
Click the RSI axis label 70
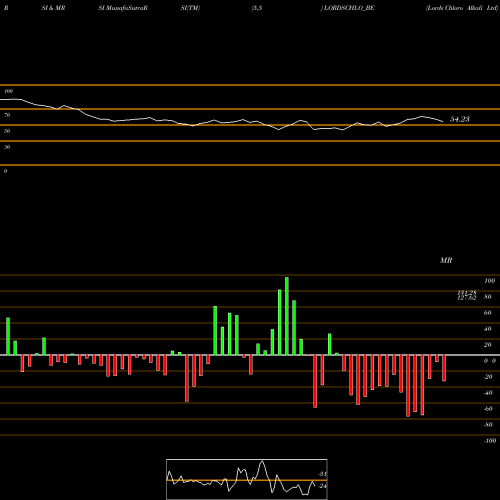[x=7, y=115]
